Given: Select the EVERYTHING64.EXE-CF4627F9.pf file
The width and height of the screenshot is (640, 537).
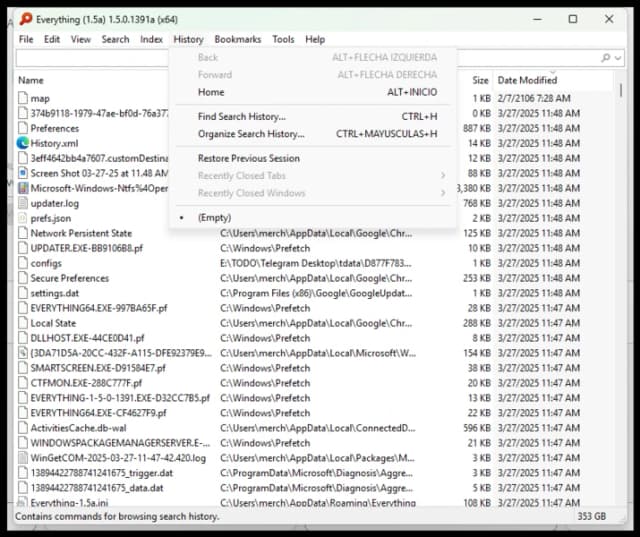Looking at the screenshot, I should pyautogui.click(x=98, y=413).
